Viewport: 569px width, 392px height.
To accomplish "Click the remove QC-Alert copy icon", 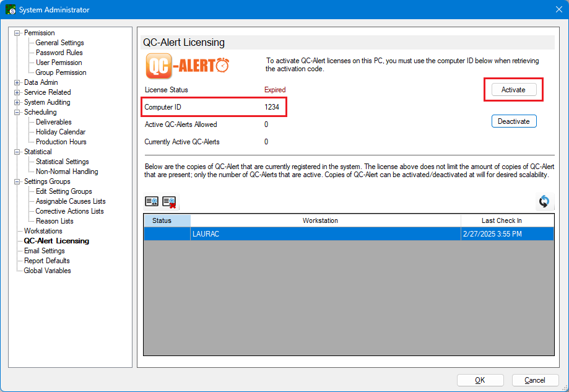I will 169,202.
